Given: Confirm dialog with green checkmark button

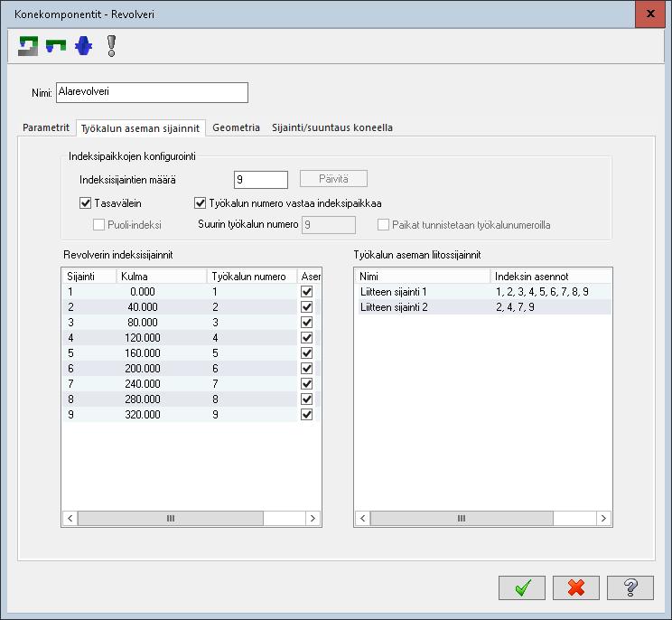Looking at the screenshot, I should point(522,587).
